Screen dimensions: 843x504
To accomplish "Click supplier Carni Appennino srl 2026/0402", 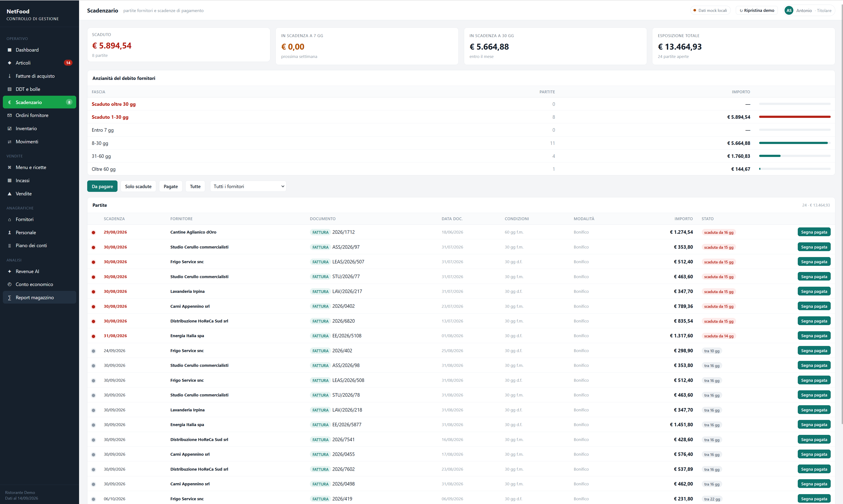I will tap(190, 306).
